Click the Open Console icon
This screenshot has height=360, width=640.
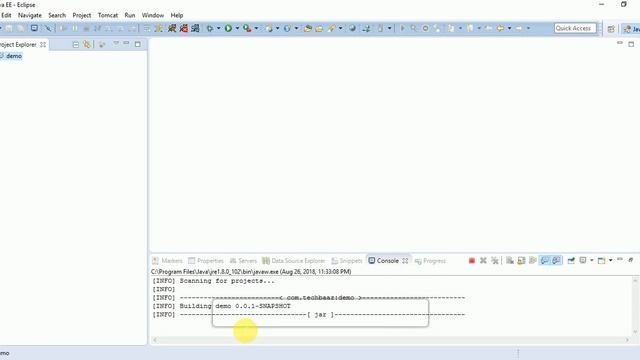tap(601, 260)
